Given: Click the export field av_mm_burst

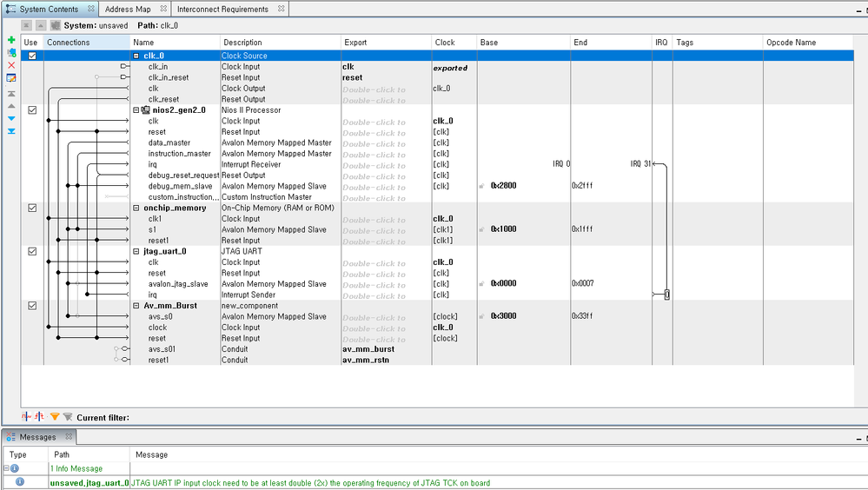Looking at the screenshot, I should (x=368, y=348).
